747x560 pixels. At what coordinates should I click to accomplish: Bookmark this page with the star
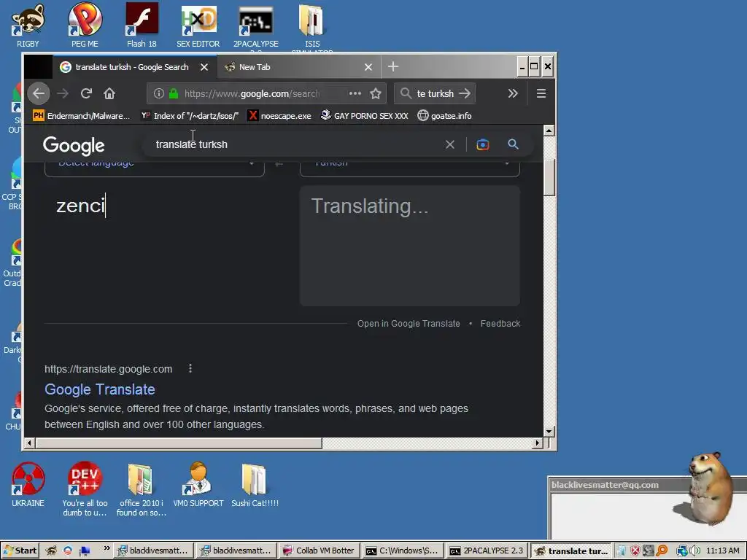376,93
